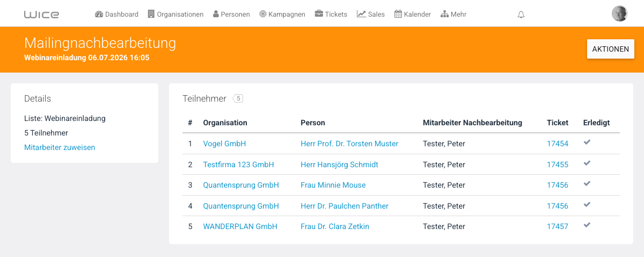
Task: Open the notifications bell
Action: pos(521,15)
